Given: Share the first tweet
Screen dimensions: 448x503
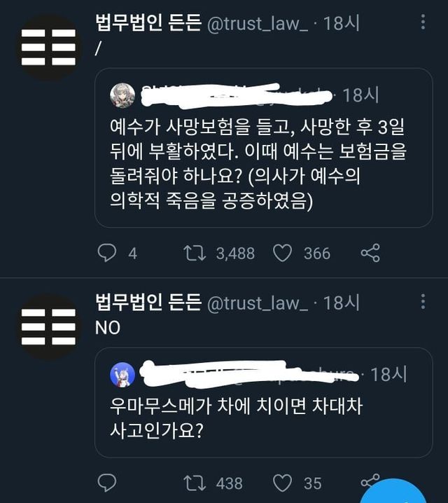Looking at the screenshot, I should coord(370,252).
